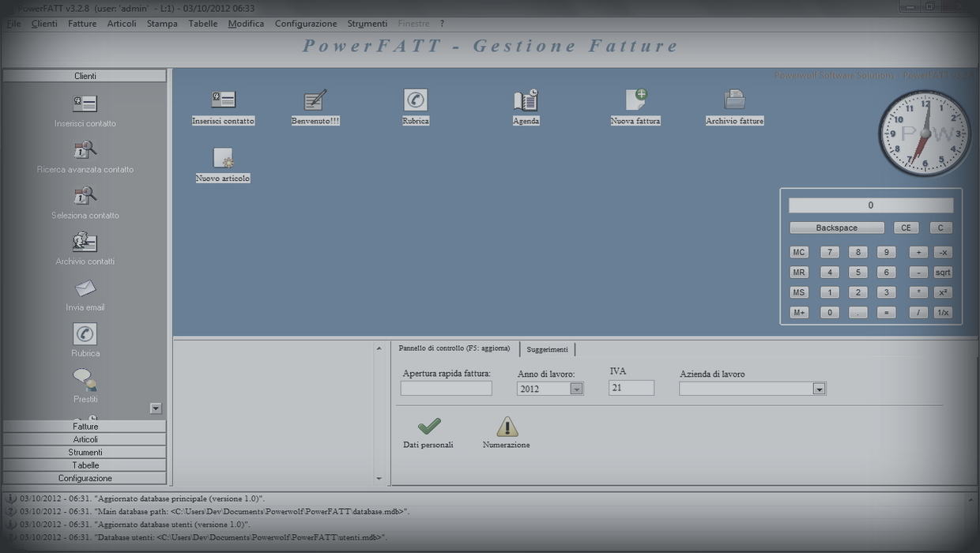Switch to the Suggerimenti tab

coord(547,349)
